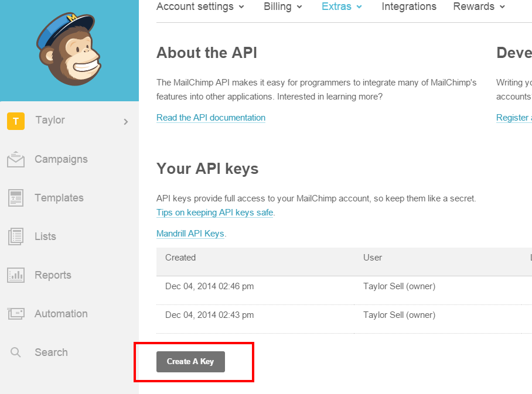Image resolution: width=532 pixels, height=394 pixels.
Task: Go to the Integrations tab
Action: 409,6
